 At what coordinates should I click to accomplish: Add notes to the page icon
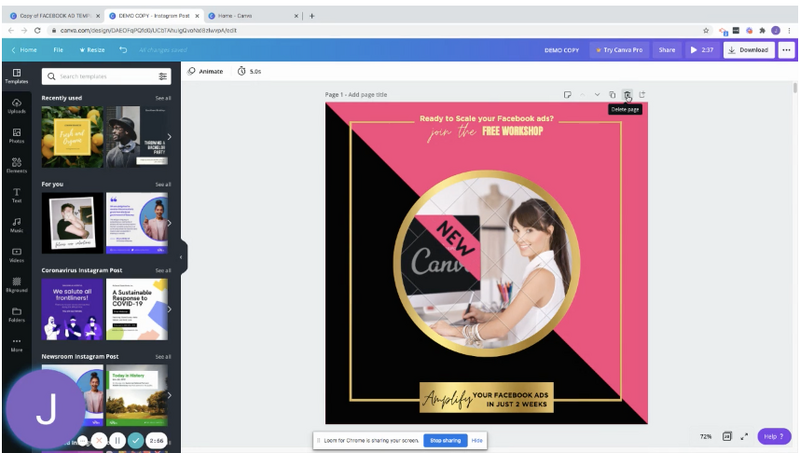[x=567, y=95]
